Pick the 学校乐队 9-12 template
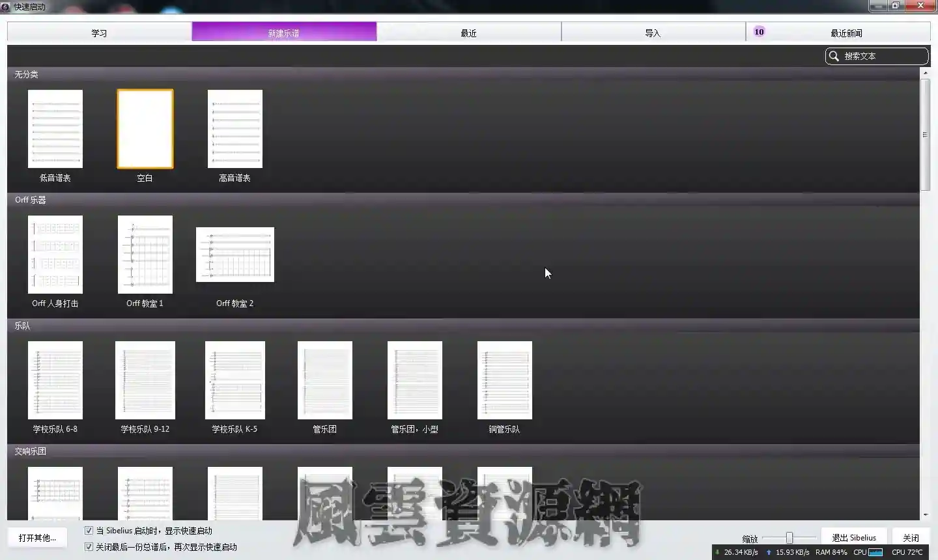Screen dimensions: 938x560 (x=145, y=380)
